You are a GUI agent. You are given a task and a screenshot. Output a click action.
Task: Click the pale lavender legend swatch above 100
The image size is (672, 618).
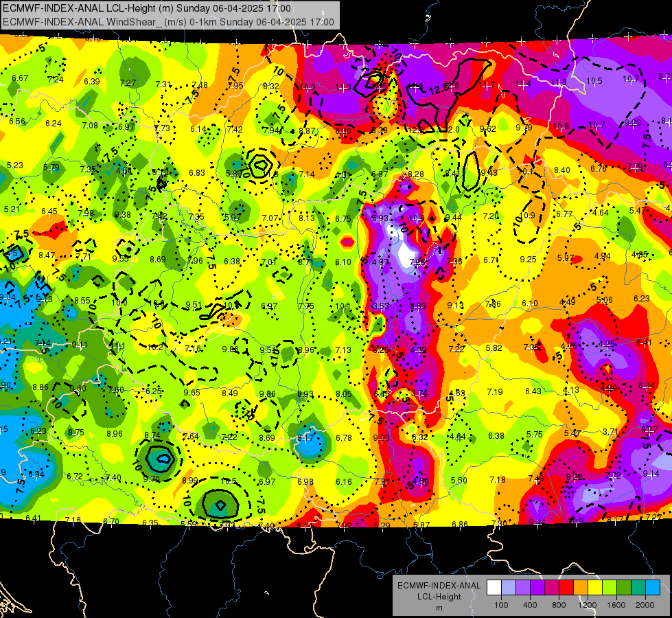[x=509, y=588]
